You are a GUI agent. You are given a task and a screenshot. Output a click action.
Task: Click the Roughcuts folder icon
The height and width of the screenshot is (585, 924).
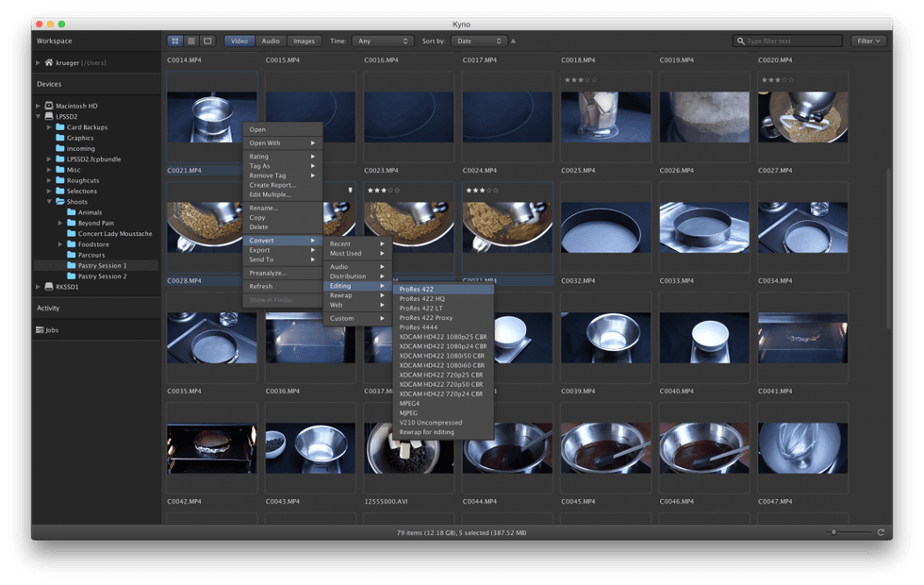tap(60, 180)
